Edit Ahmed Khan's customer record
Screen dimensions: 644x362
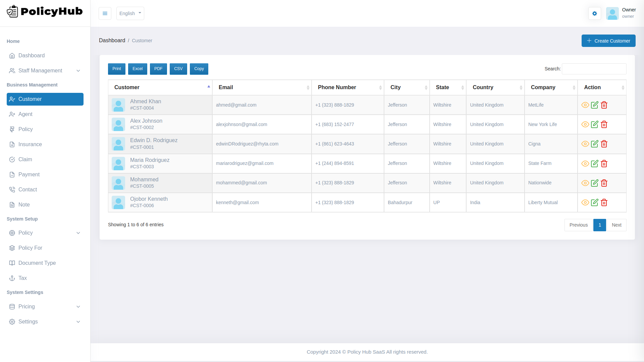[x=594, y=105]
